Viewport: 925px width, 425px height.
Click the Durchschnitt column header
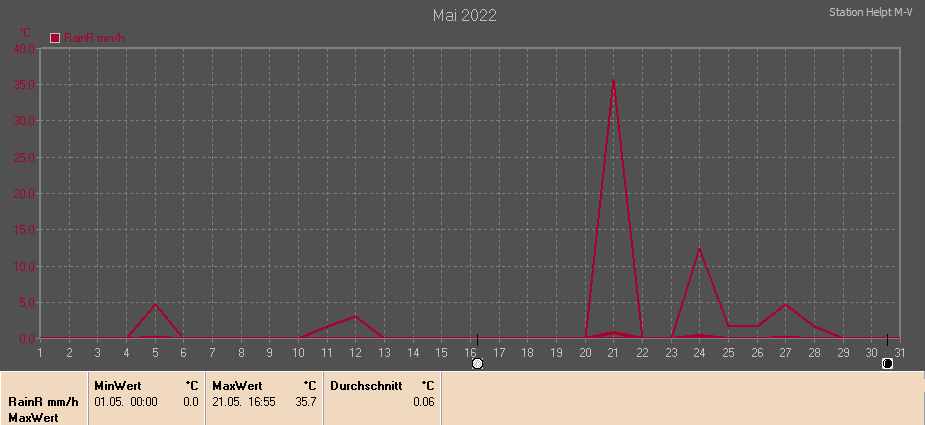[366, 386]
